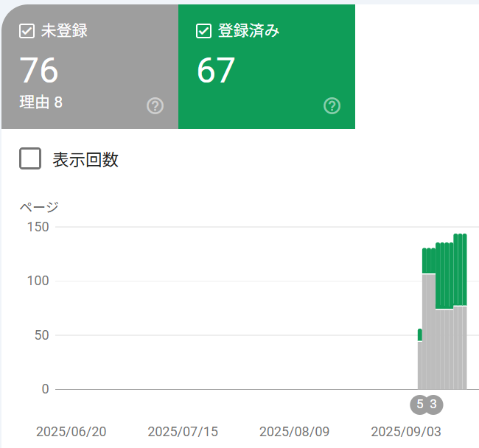Click the ページ axis title
Viewport: 479px width, 448px height.
39,207
